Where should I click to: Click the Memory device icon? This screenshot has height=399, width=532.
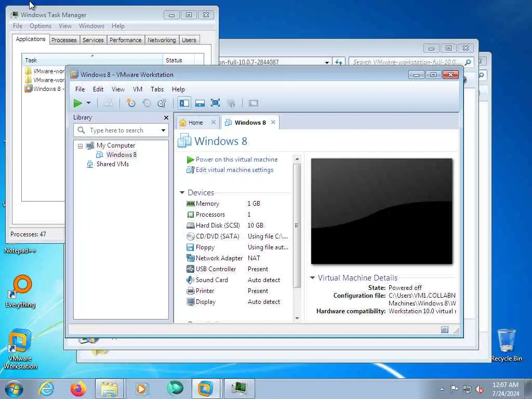coord(190,204)
